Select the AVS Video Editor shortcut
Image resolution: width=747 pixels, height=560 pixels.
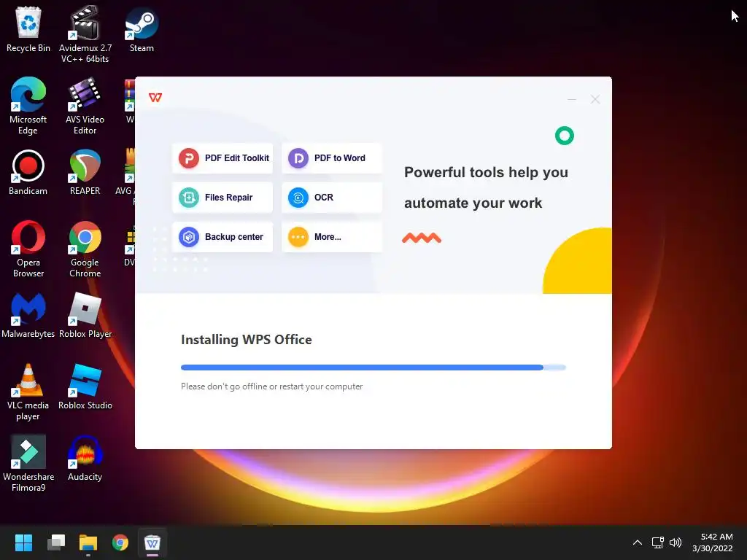click(85, 106)
